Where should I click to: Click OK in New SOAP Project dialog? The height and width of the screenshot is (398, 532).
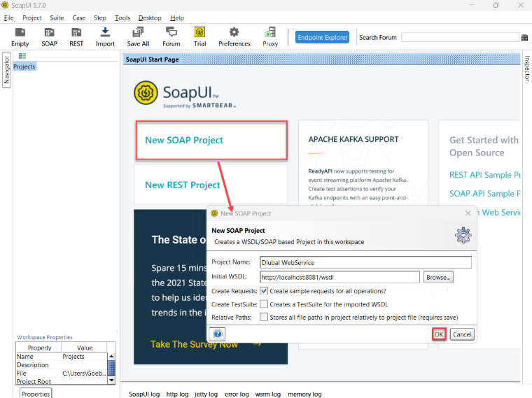[439, 334]
